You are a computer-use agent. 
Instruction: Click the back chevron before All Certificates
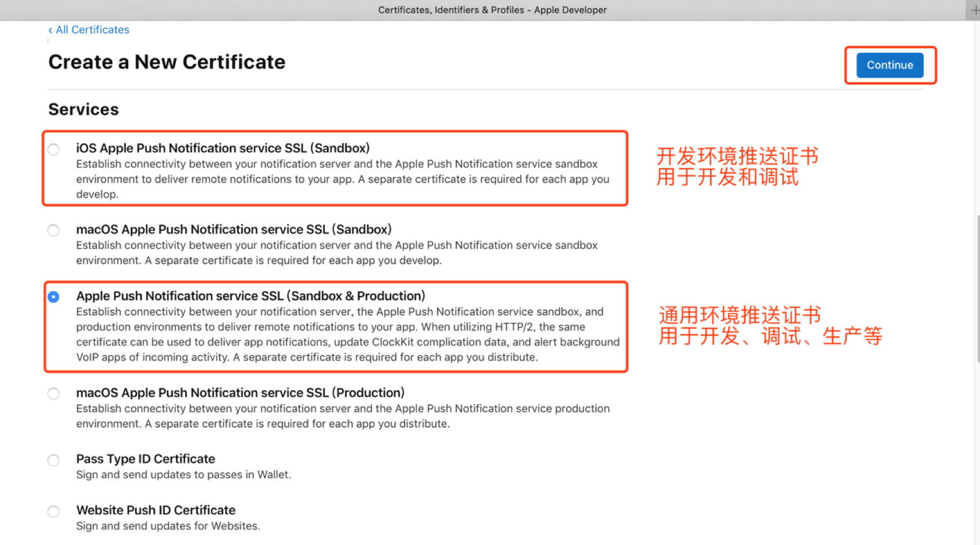[50, 30]
